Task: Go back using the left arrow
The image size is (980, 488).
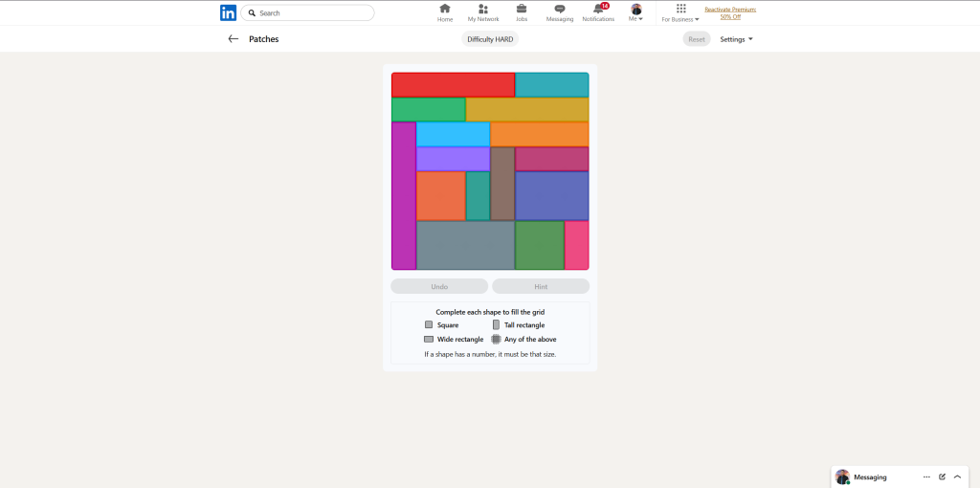Action: point(234,38)
